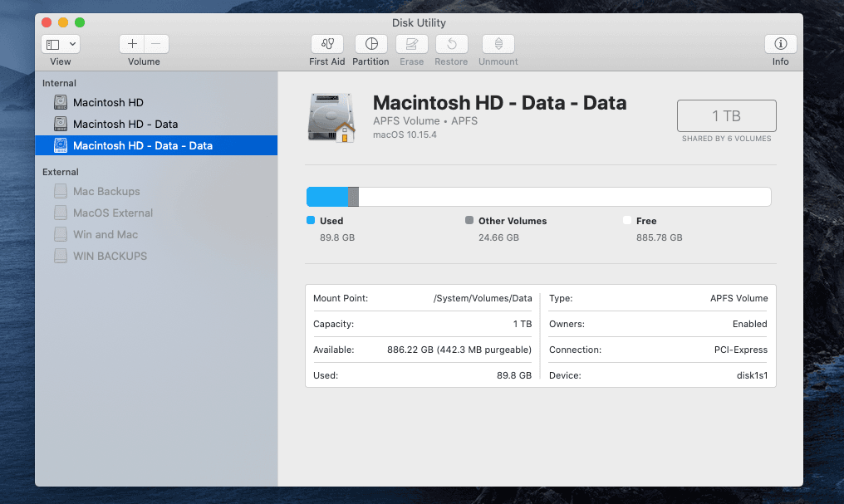Click the gray Other Volumes swatch
Screen dimensions: 844x504
pos(469,220)
